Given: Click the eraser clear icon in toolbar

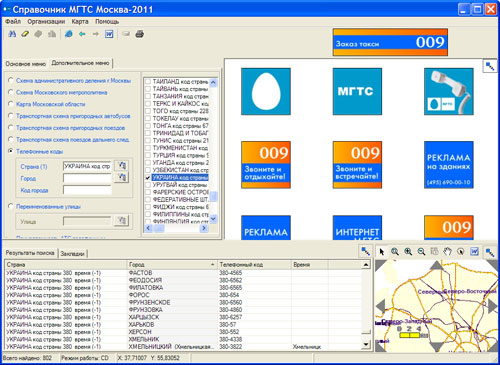Looking at the screenshot, I should coord(25,34).
